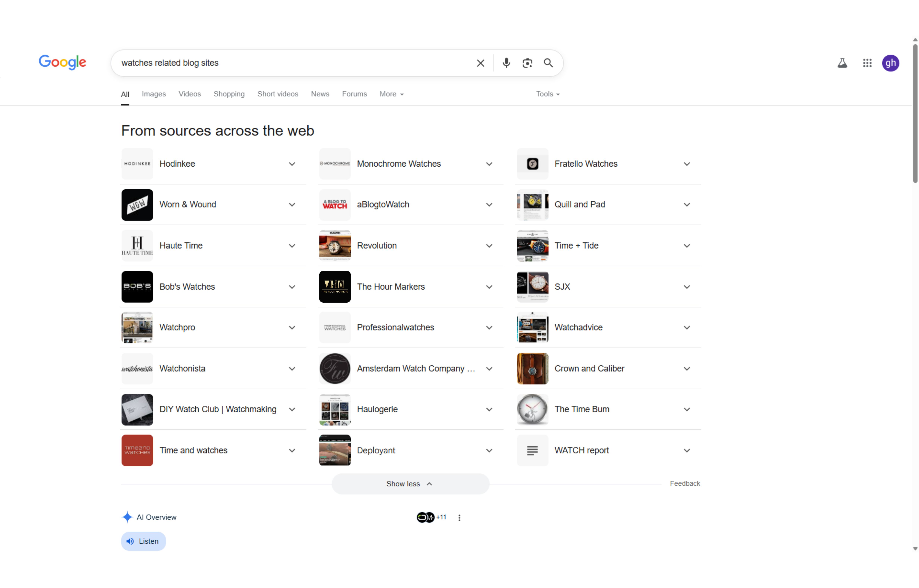
Task: Click the Fratello Watches logo thumbnail
Action: pos(532,164)
